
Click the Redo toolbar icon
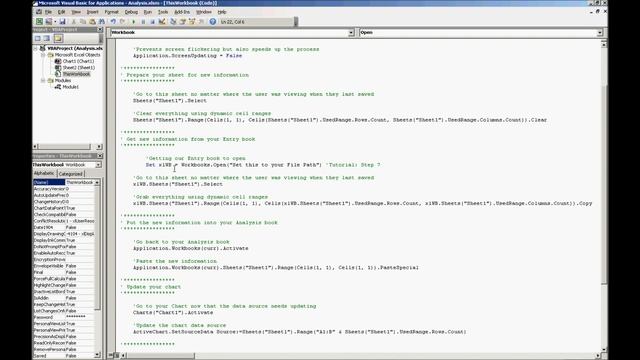[122, 22]
